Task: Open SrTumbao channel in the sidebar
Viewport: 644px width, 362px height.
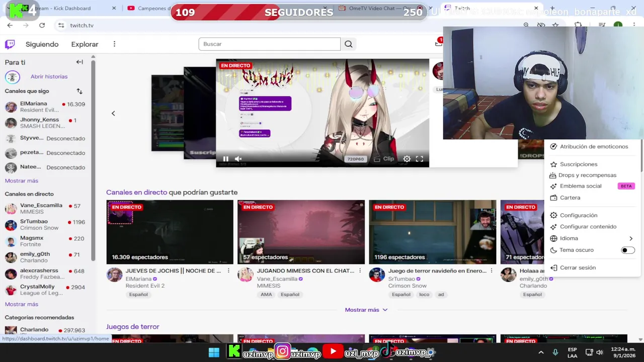Action: coord(45,224)
